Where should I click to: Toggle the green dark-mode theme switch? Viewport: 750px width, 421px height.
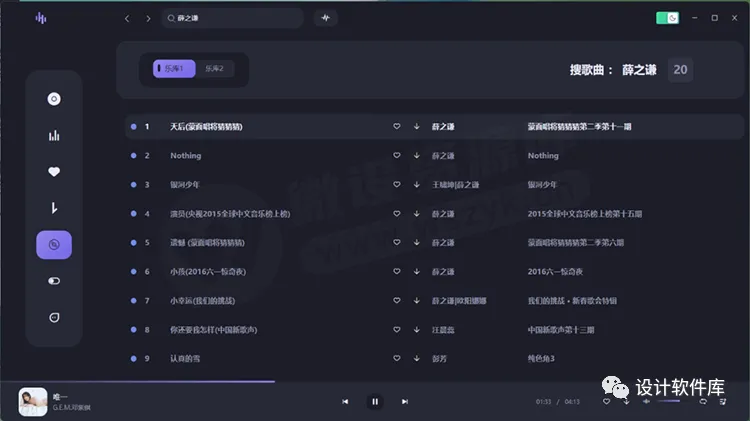[x=667, y=18]
